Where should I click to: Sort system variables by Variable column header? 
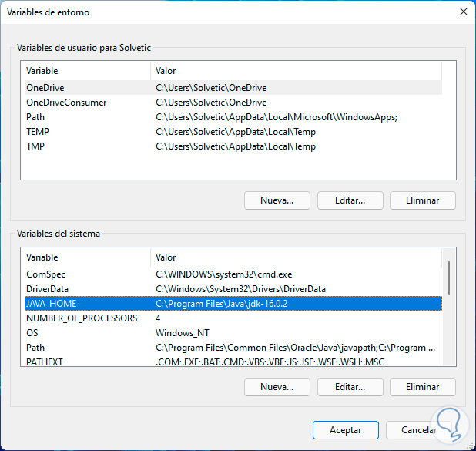click(85, 257)
